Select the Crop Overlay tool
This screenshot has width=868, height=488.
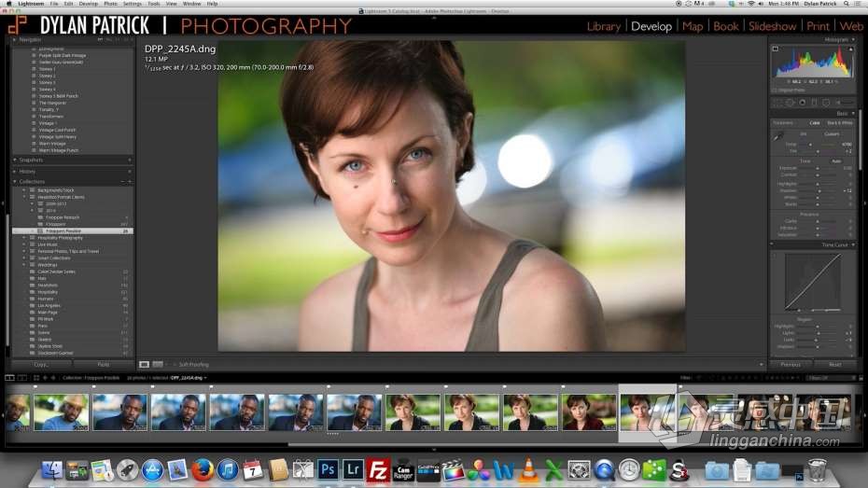click(x=777, y=103)
